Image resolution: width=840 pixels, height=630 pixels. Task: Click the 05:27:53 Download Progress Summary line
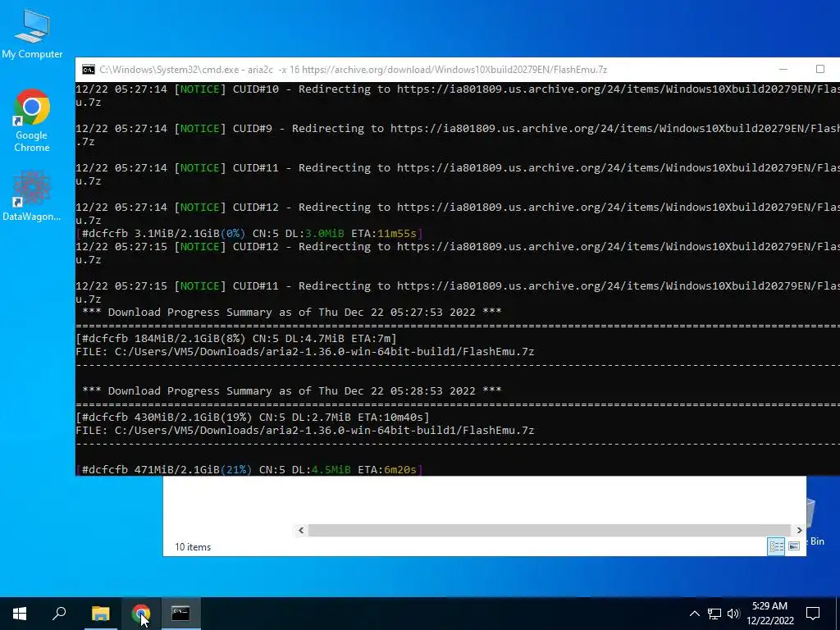coord(292,313)
